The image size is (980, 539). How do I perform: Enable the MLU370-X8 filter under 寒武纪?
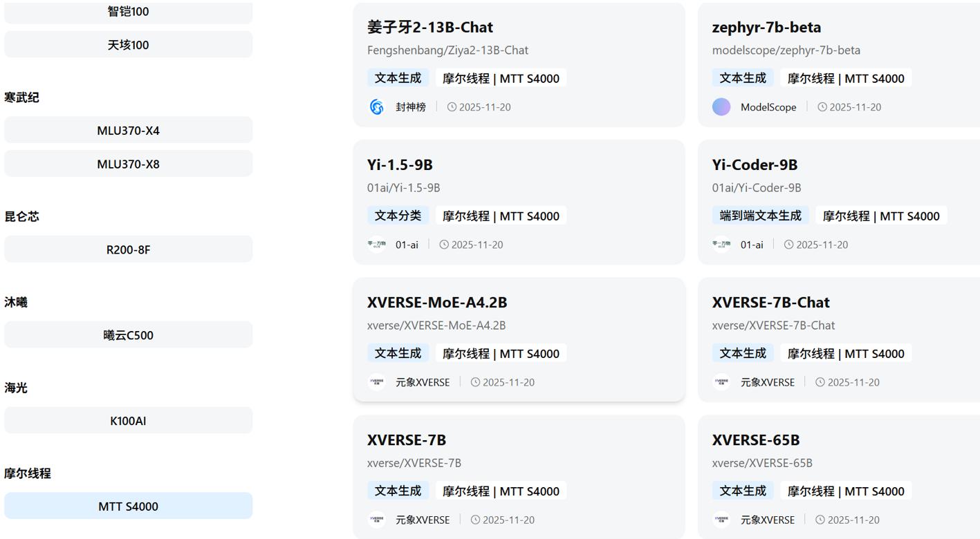[x=129, y=164]
